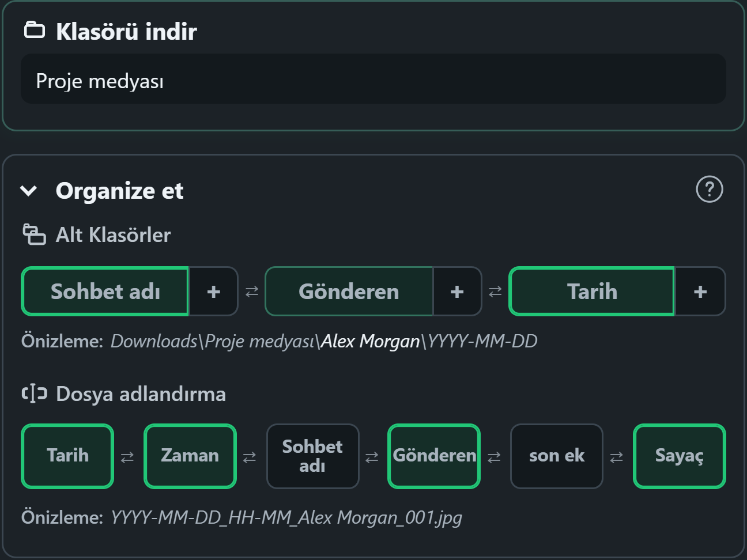Click the plus button next to subfolder Tarih
The height and width of the screenshot is (560, 747).
[700, 292]
